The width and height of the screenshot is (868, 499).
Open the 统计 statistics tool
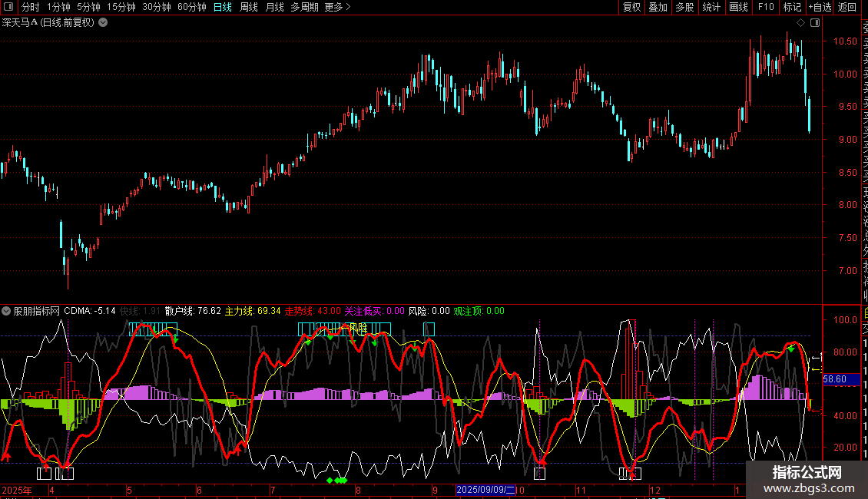(711, 7)
